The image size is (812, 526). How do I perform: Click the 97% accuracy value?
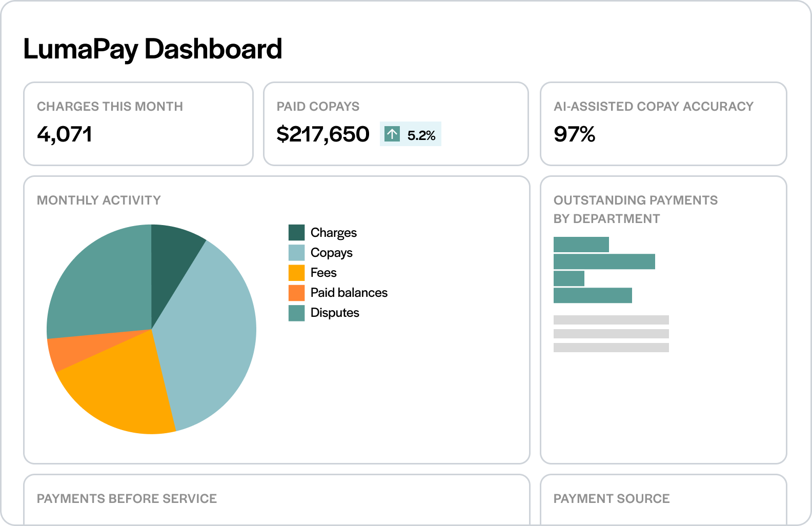[x=575, y=134]
